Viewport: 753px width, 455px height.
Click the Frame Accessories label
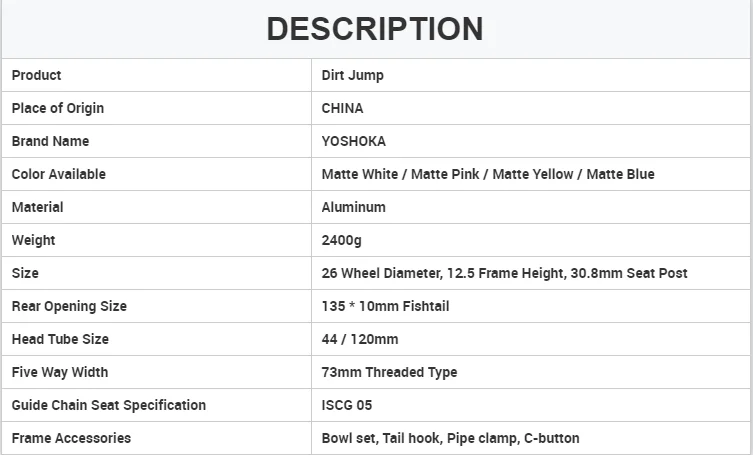tap(71, 438)
